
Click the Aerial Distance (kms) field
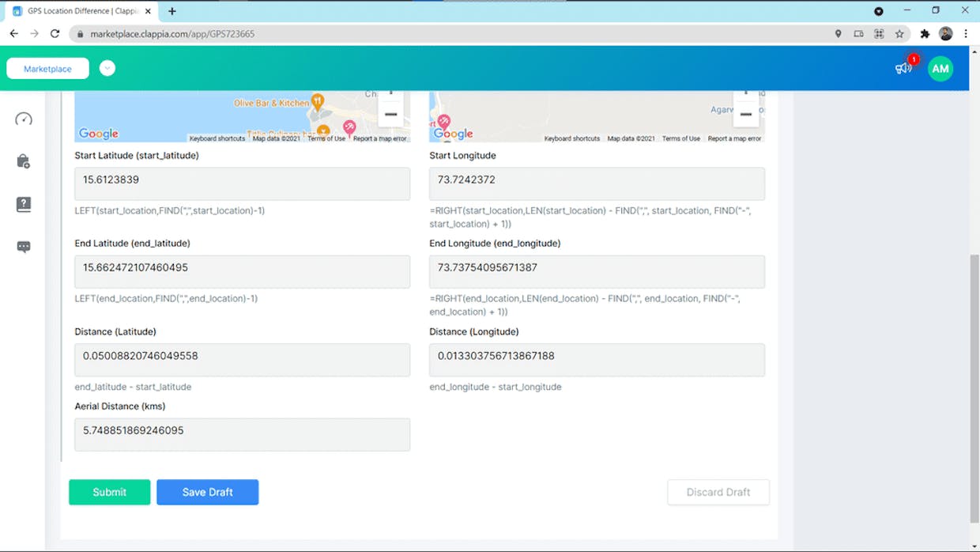point(242,434)
